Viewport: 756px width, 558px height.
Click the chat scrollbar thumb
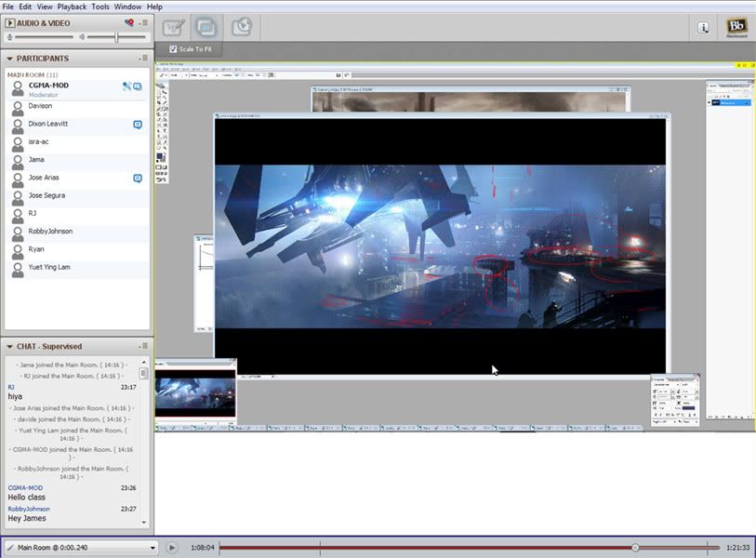[143, 373]
